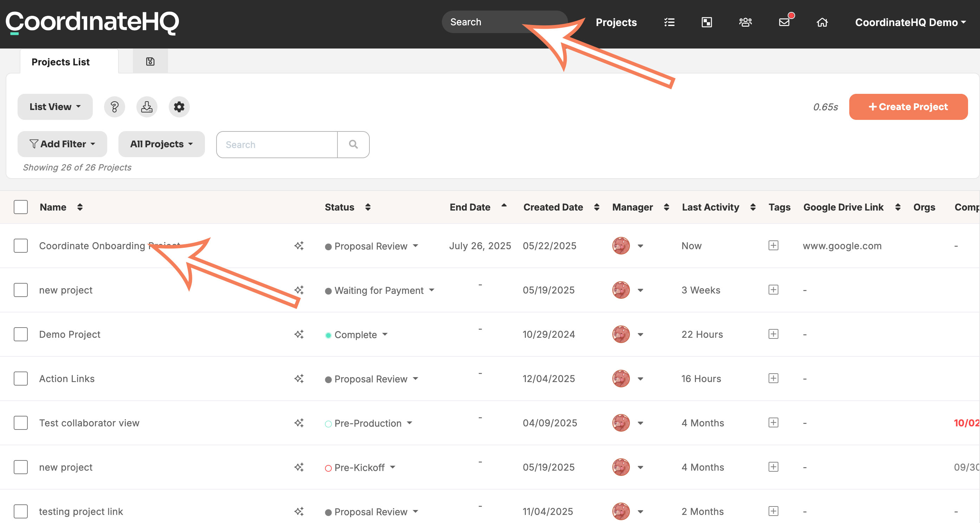Check the Waiting for Payment new project checkbox
This screenshot has width=980, height=523.
coord(20,290)
